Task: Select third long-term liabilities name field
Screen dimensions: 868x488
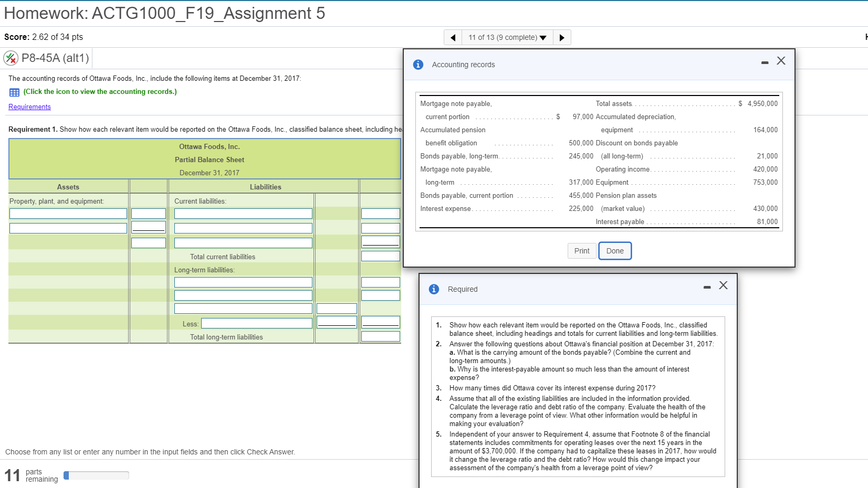Action: click(243, 309)
